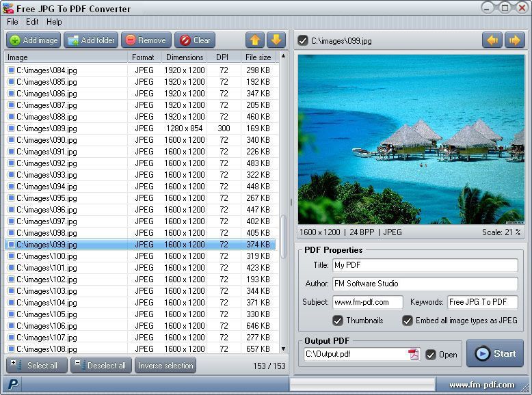Remove the selected image from list
This screenshot has height=395, width=532.
point(146,40)
